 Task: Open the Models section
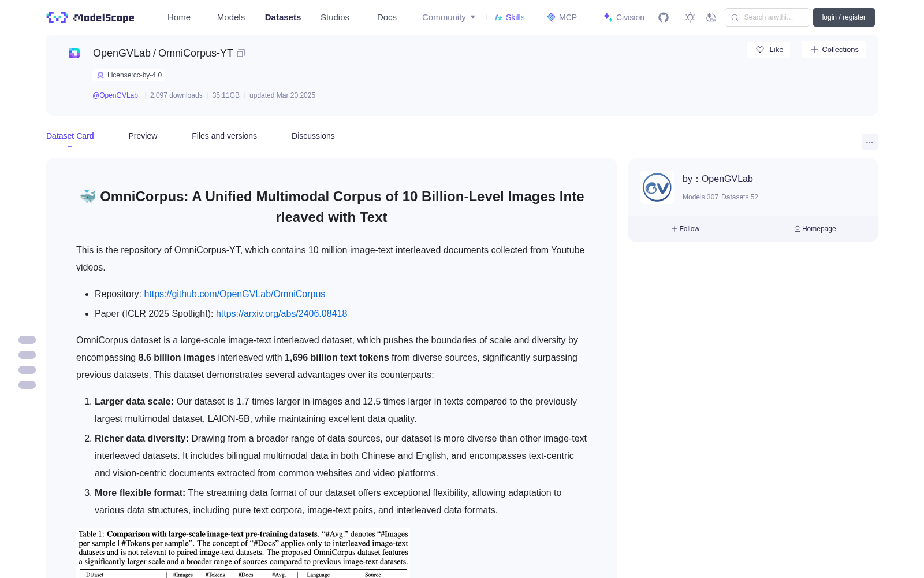pyautogui.click(x=231, y=17)
